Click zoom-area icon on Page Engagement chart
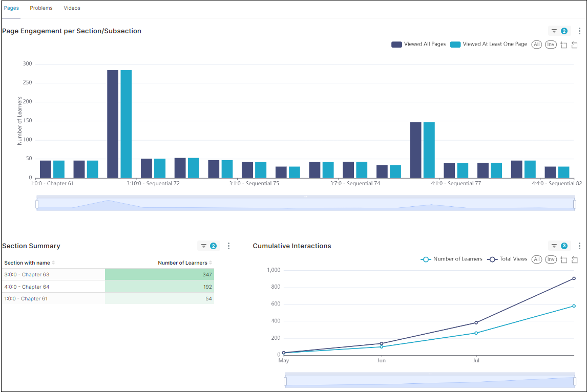Screen dimensions: 587x392 563,45
